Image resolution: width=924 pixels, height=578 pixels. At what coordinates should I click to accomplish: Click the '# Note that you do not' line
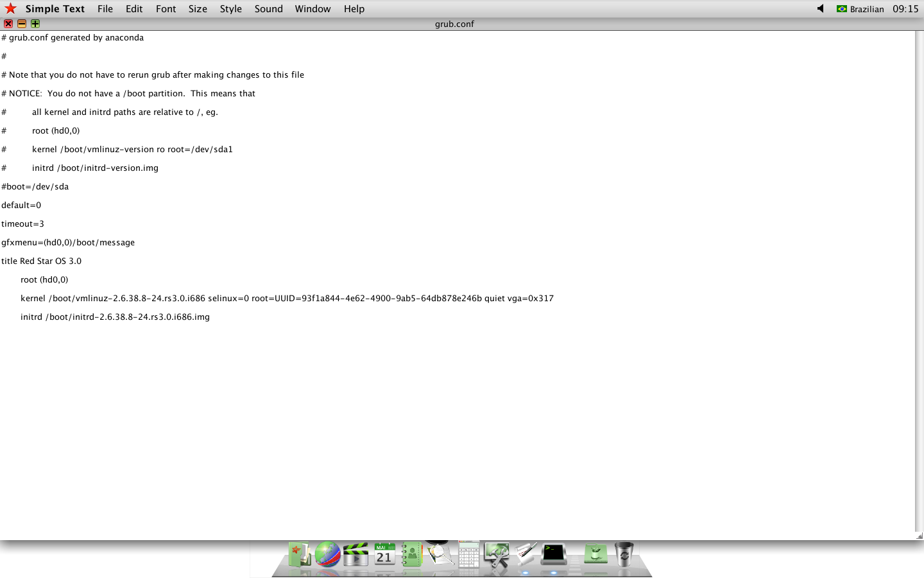click(153, 74)
